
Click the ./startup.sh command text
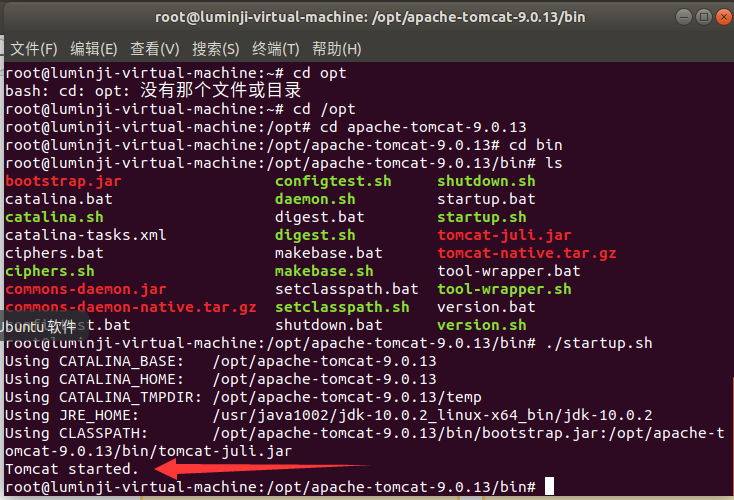(x=599, y=343)
